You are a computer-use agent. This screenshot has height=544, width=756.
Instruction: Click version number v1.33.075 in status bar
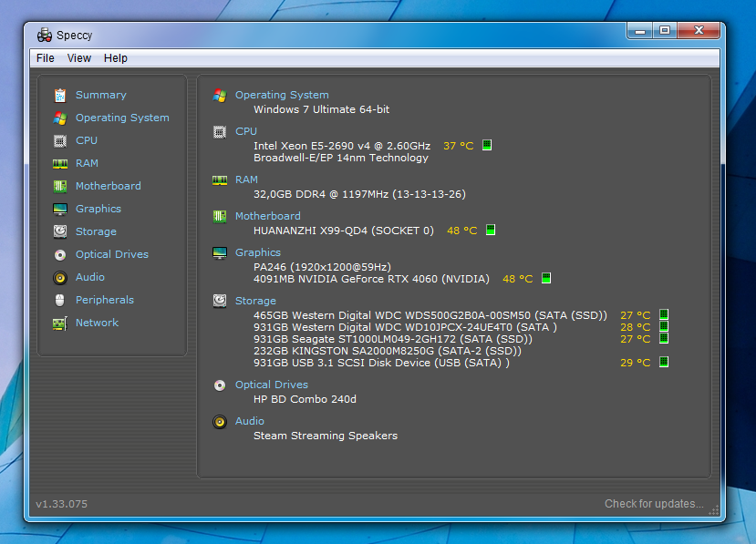coord(62,504)
